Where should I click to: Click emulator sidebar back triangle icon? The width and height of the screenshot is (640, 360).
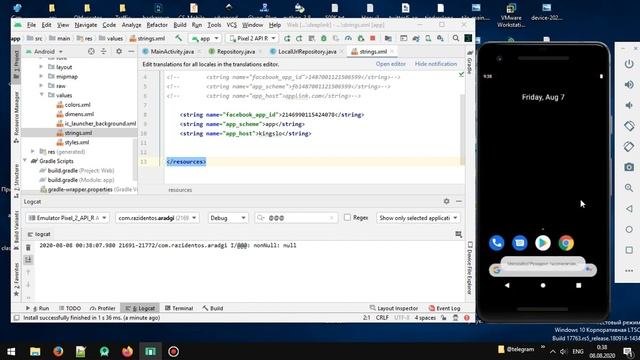point(629,209)
